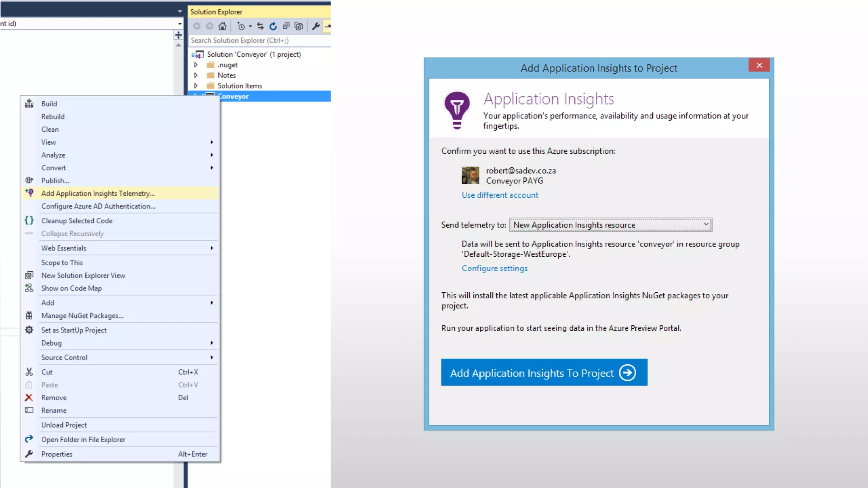
Task: Open the Configure settings link
Action: pyautogui.click(x=494, y=269)
